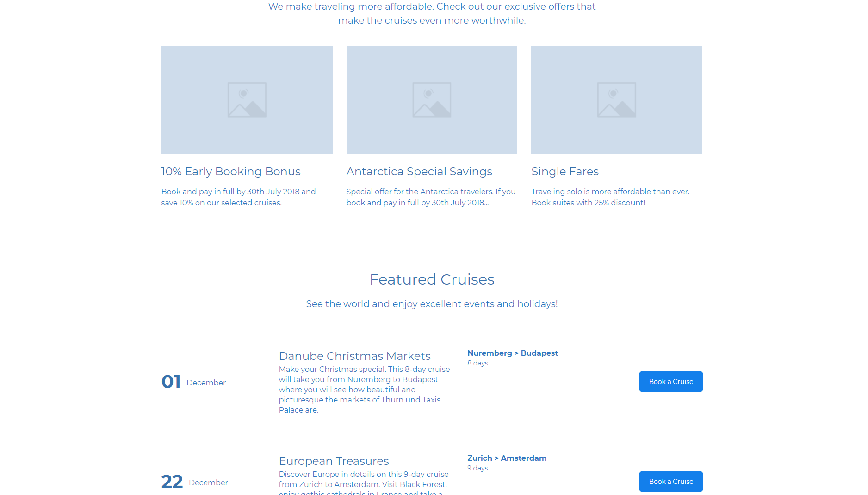Click the Antarctica Special Savings heading
868x495 pixels.
tap(419, 172)
